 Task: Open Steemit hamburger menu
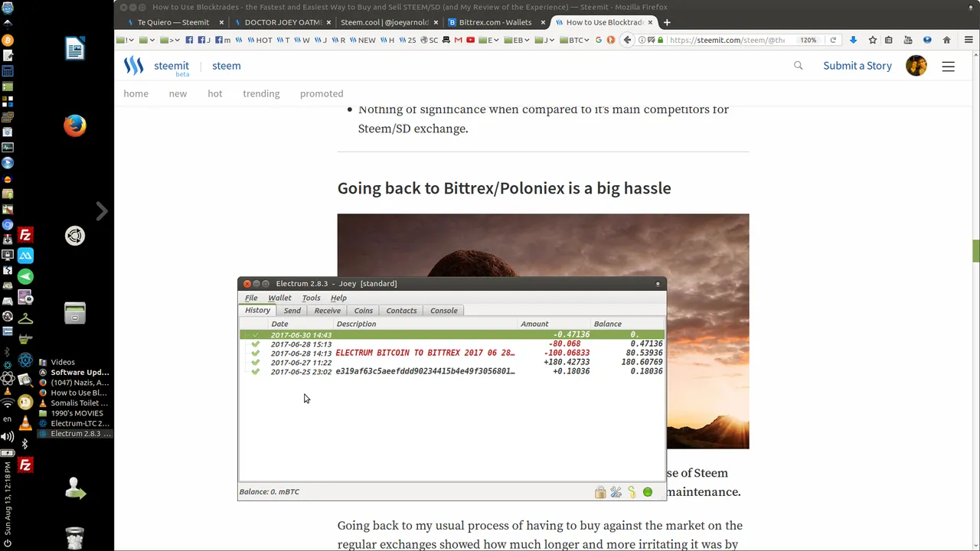click(x=948, y=67)
